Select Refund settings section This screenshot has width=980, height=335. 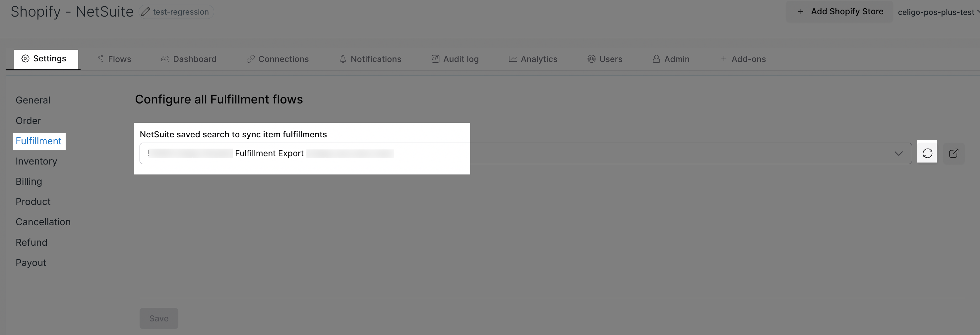31,242
